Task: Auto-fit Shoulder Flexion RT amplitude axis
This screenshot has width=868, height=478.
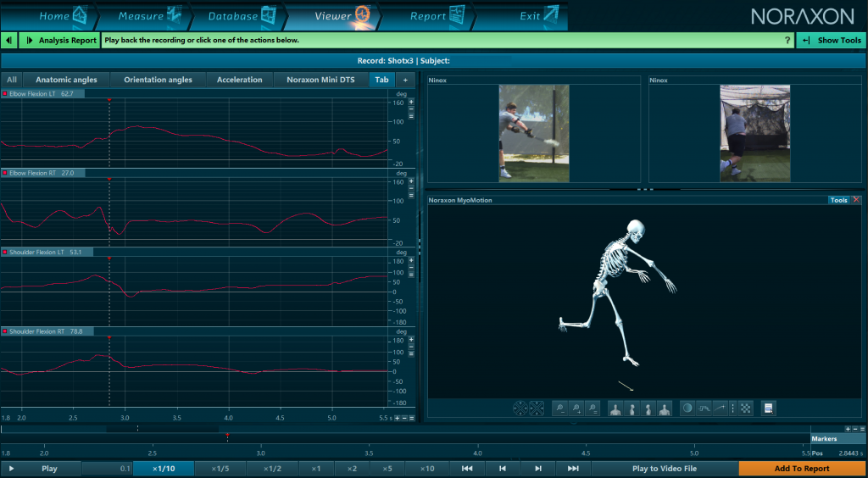Action: [x=411, y=353]
